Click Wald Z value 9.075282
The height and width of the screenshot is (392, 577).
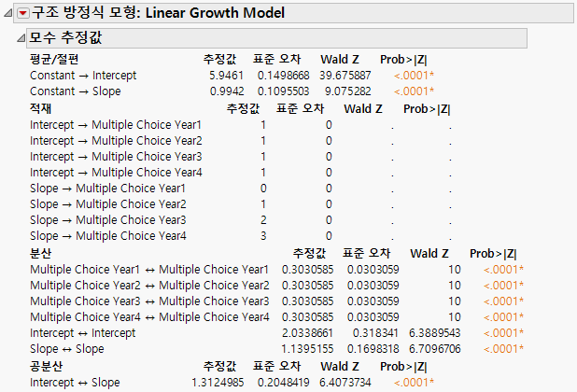pyautogui.click(x=347, y=91)
